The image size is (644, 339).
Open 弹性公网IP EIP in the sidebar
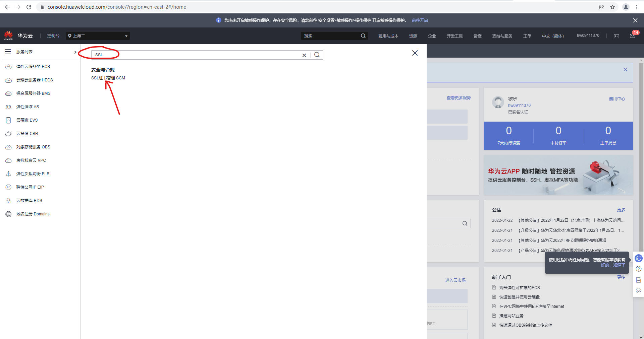[x=30, y=187]
